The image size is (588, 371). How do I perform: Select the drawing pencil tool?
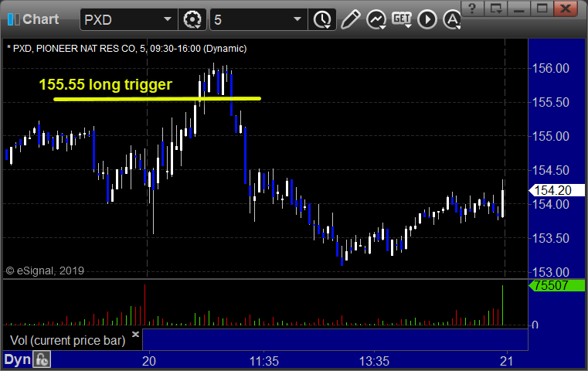(351, 19)
